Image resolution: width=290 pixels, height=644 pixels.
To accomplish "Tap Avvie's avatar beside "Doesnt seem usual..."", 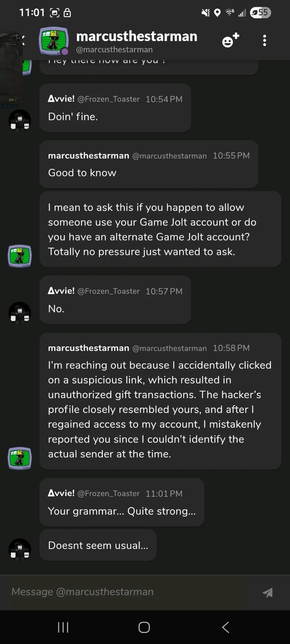I will tap(20, 550).
